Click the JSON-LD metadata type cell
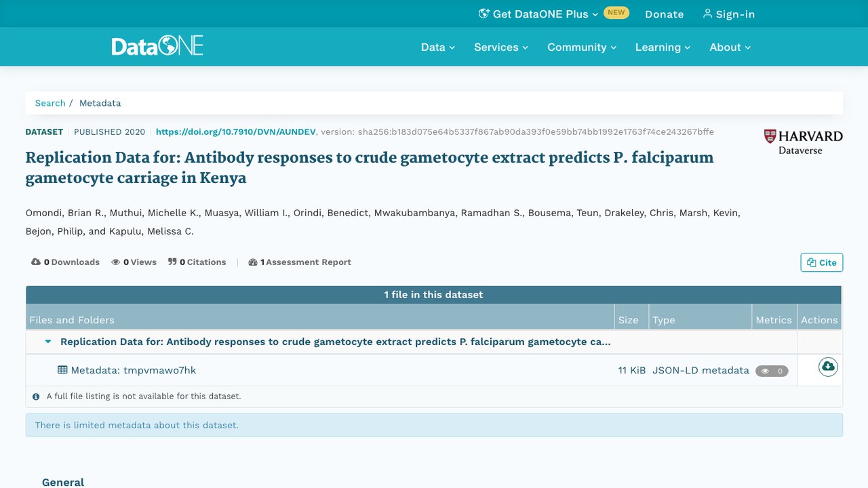Image resolution: width=868 pixels, height=488 pixels. tap(701, 370)
